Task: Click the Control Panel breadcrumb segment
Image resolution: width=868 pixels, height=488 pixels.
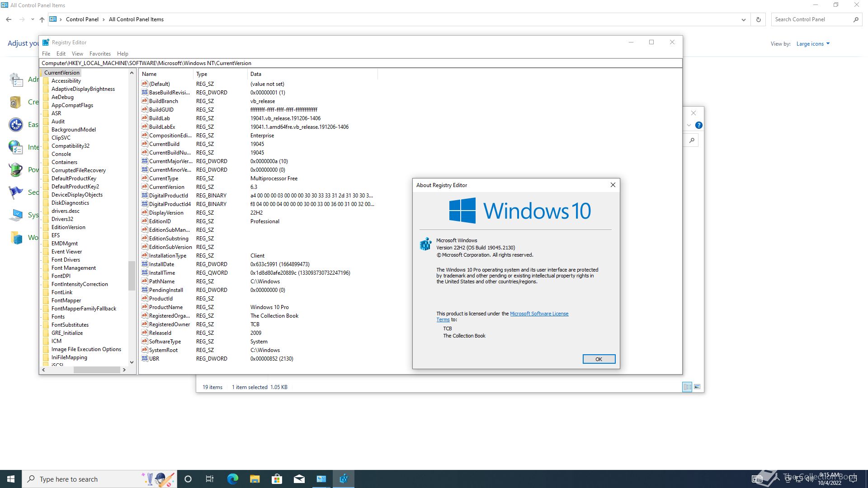Action: click(x=82, y=19)
